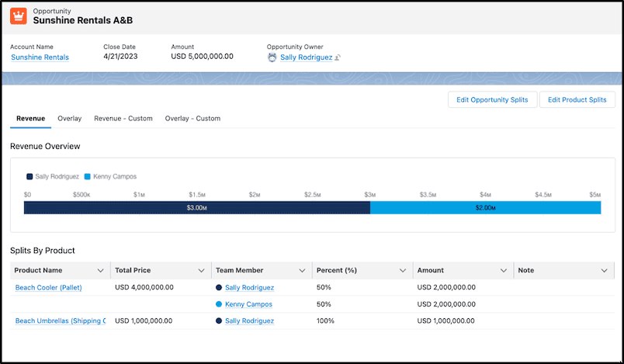Click the dark dot beside Sally Rodriguez in Beach Cooler row
624x364 pixels.
point(219,287)
